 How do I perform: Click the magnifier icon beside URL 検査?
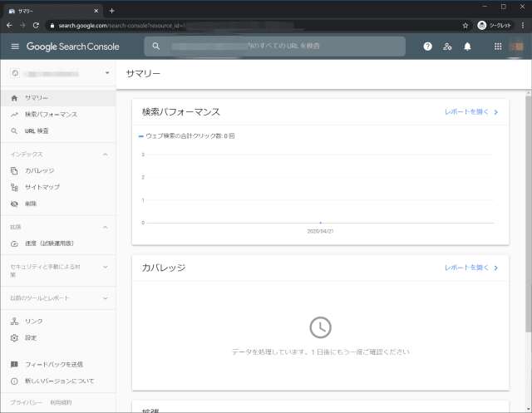pos(14,131)
